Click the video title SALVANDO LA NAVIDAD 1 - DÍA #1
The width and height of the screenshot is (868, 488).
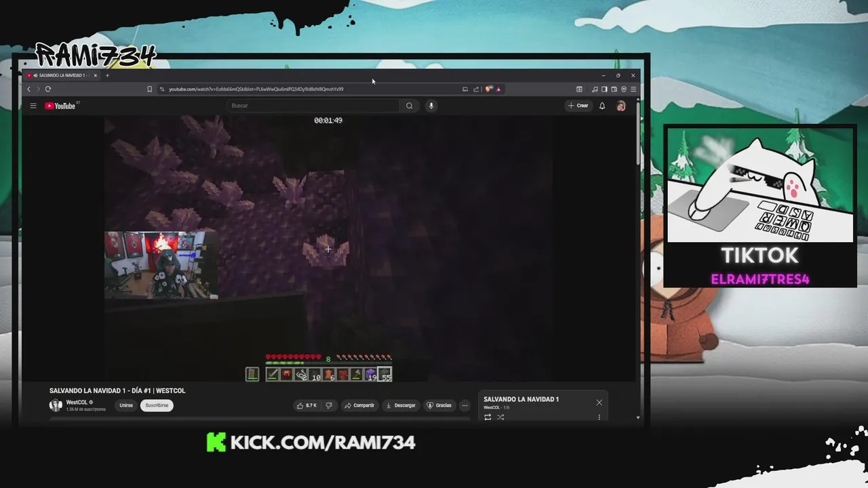(117, 390)
